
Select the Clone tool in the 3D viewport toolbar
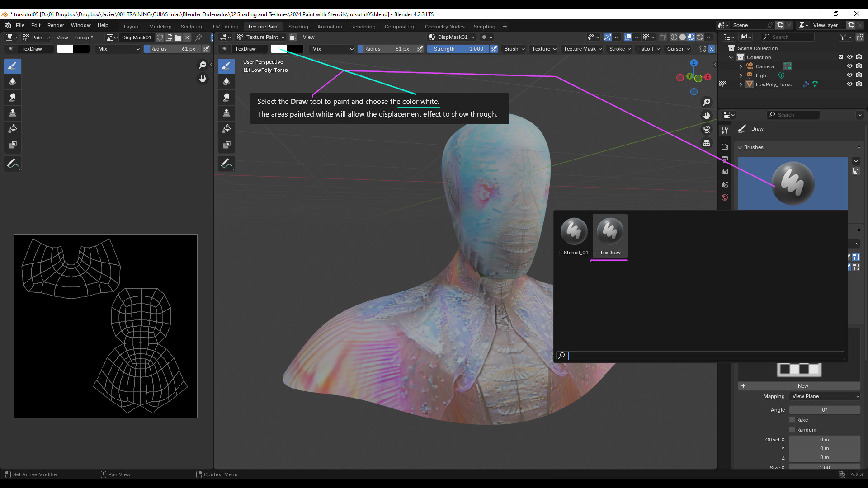coord(226,113)
